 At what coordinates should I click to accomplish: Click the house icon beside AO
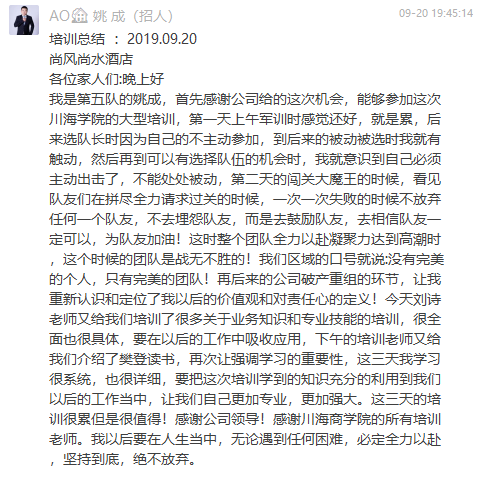tap(80, 16)
